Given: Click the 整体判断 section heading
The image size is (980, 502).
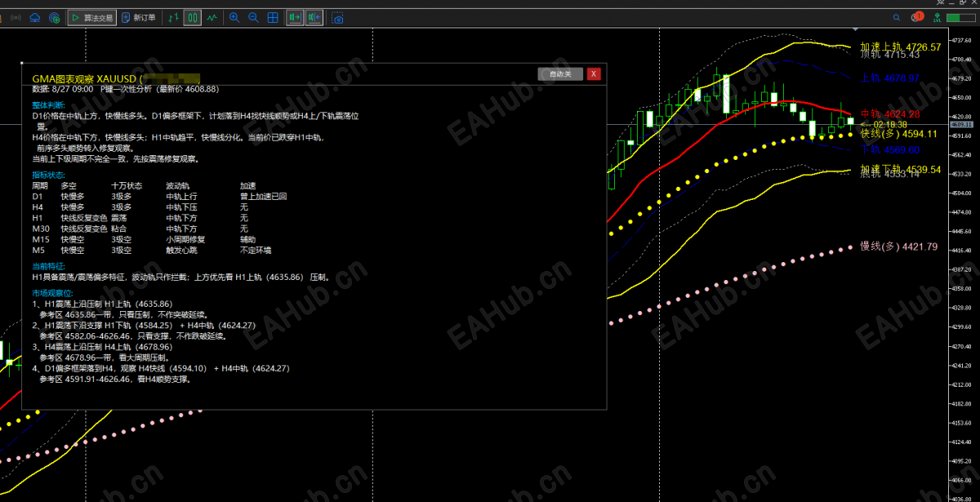Looking at the screenshot, I should (x=49, y=105).
